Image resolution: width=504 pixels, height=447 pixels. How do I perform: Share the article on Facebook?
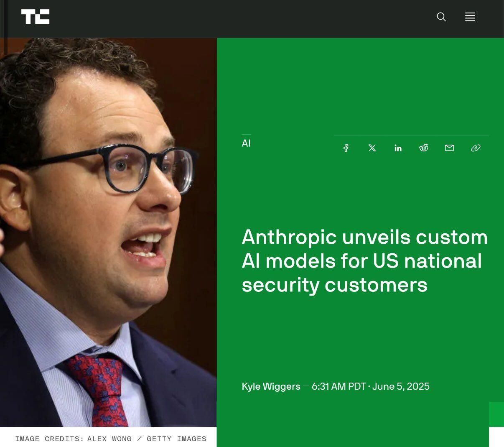pos(346,148)
